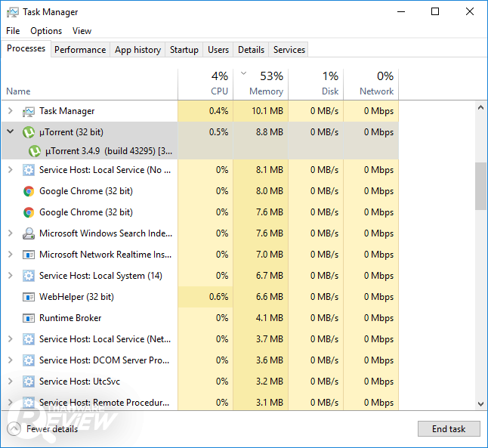The height and width of the screenshot is (448, 488).
Task: Click Fewer details toggle button
Action: pos(42,429)
